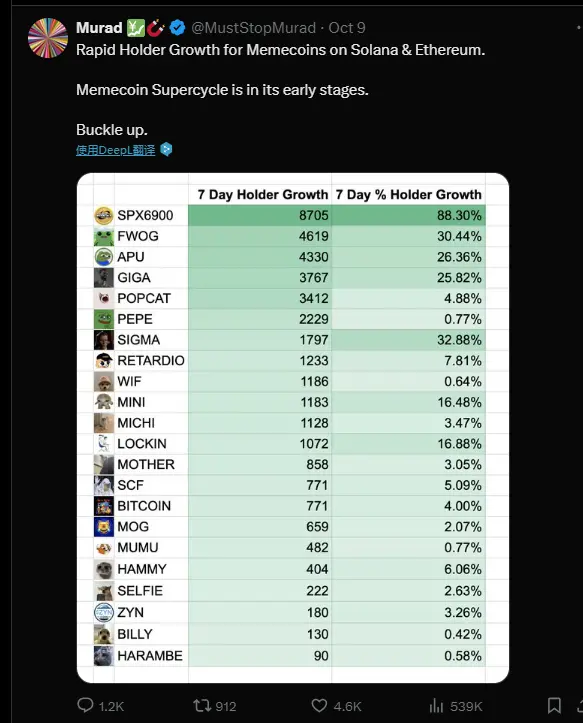Like the tweet with the heart icon
583x723 pixels.
click(x=319, y=705)
